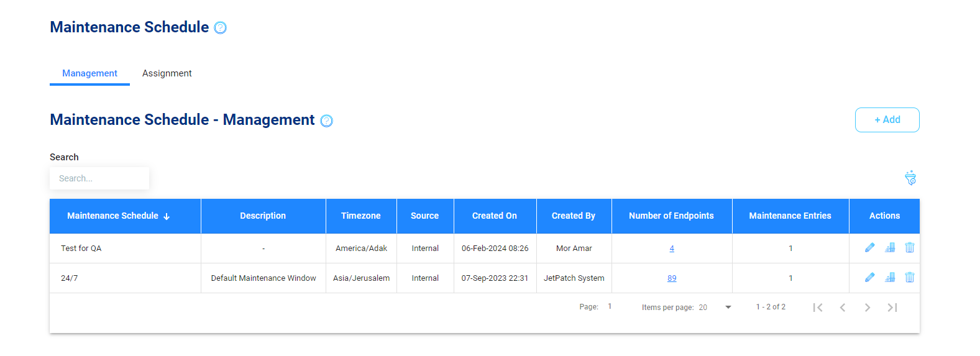The height and width of the screenshot is (356, 980).
Task: Go to the next page
Action: point(867,308)
